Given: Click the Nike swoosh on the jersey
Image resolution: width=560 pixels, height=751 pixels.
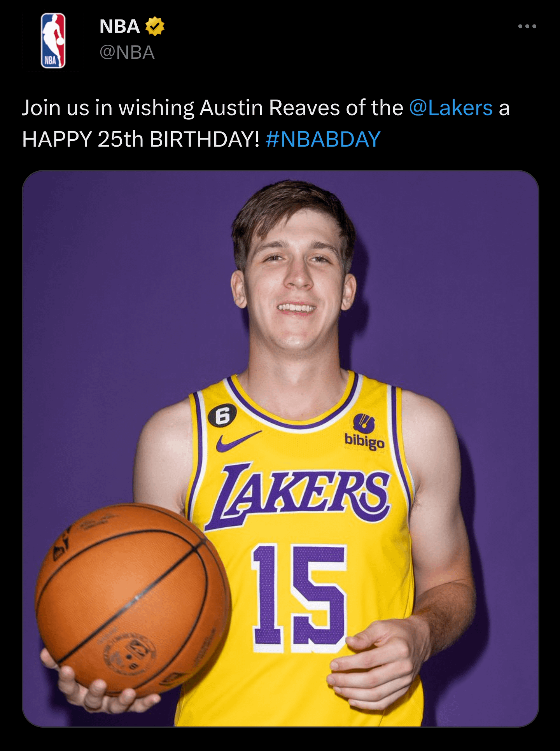Looking at the screenshot, I should 237,441.
